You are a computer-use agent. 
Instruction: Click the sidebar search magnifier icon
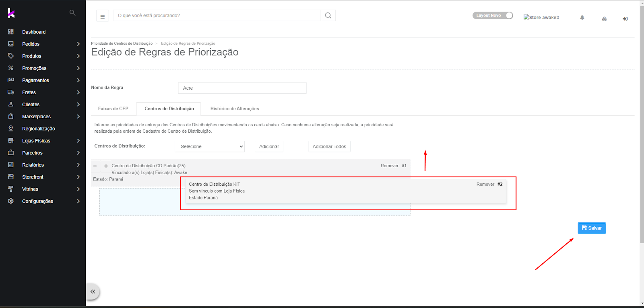72,13
